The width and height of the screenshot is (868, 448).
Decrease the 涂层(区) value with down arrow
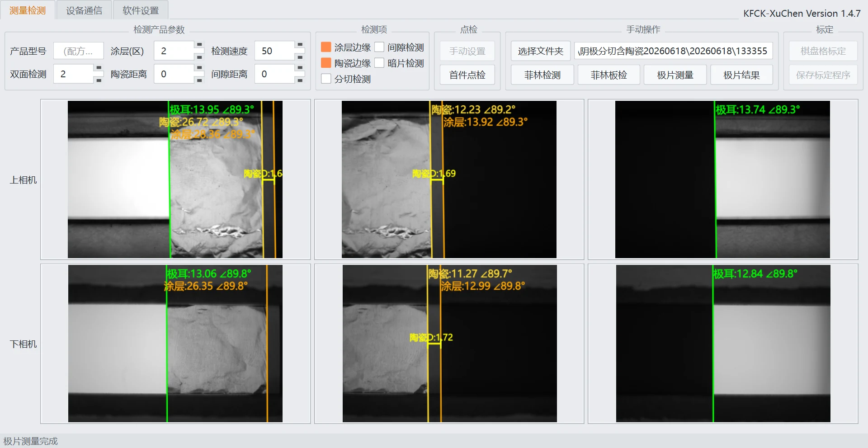tap(199, 57)
